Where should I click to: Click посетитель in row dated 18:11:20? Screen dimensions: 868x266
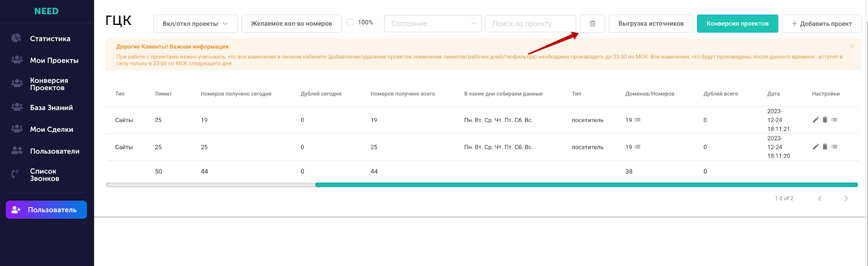pos(588,147)
